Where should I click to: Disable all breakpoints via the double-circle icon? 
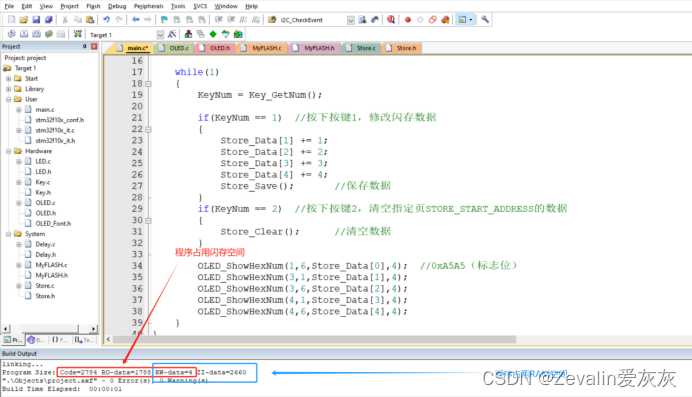coord(433,19)
